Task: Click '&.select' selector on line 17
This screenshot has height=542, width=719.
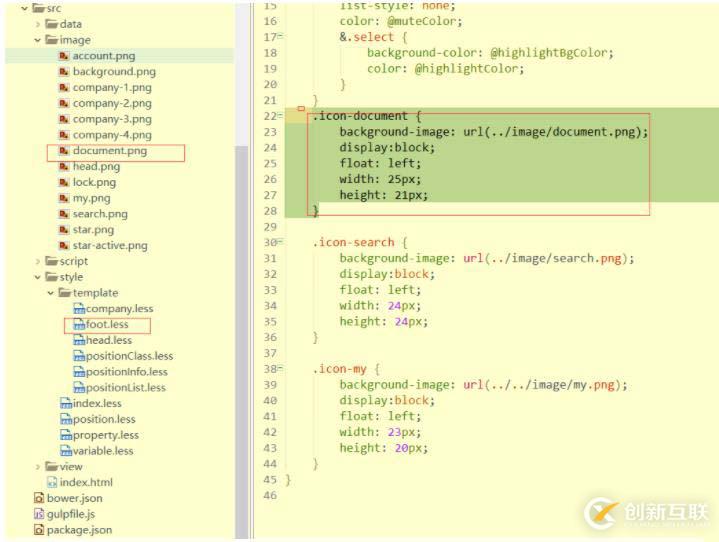Action: tap(367, 37)
